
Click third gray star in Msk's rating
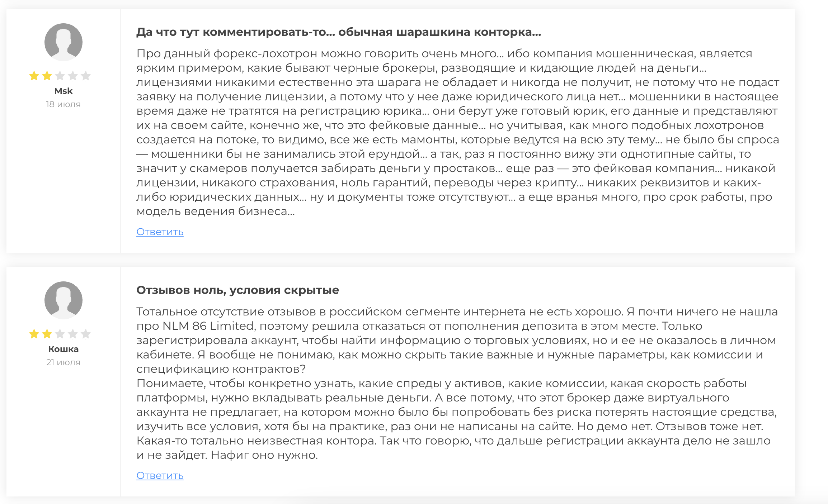tap(60, 76)
